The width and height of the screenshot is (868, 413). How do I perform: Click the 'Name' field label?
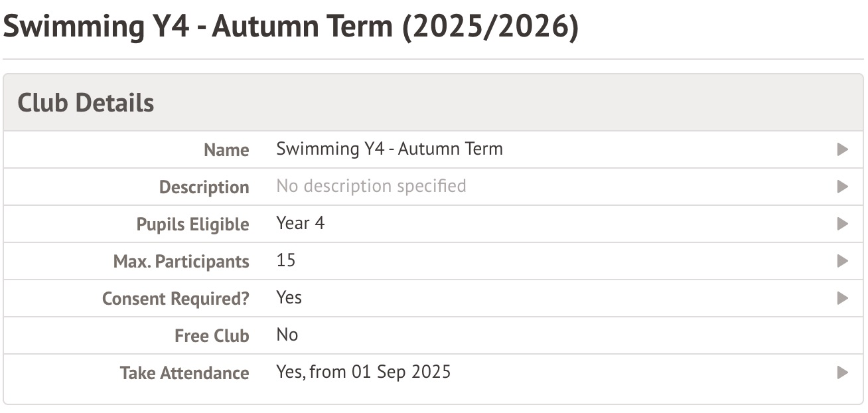click(x=226, y=150)
